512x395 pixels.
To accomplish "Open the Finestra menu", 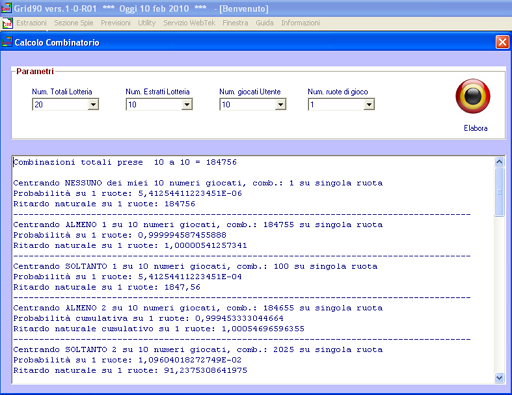I will coord(235,23).
